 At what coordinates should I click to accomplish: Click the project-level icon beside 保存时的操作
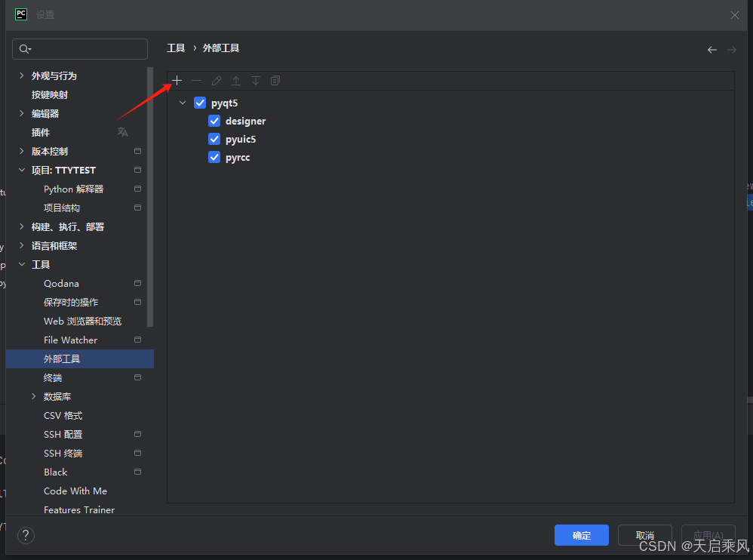[x=138, y=302]
